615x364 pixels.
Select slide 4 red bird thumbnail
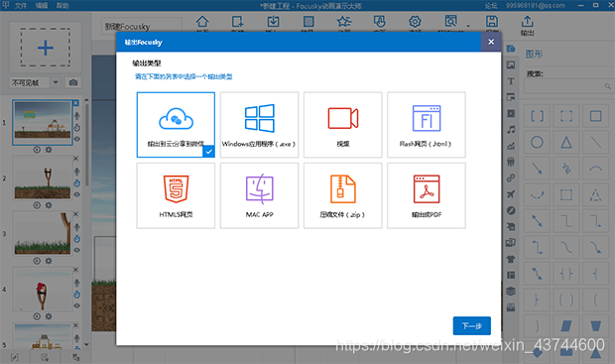43,290
